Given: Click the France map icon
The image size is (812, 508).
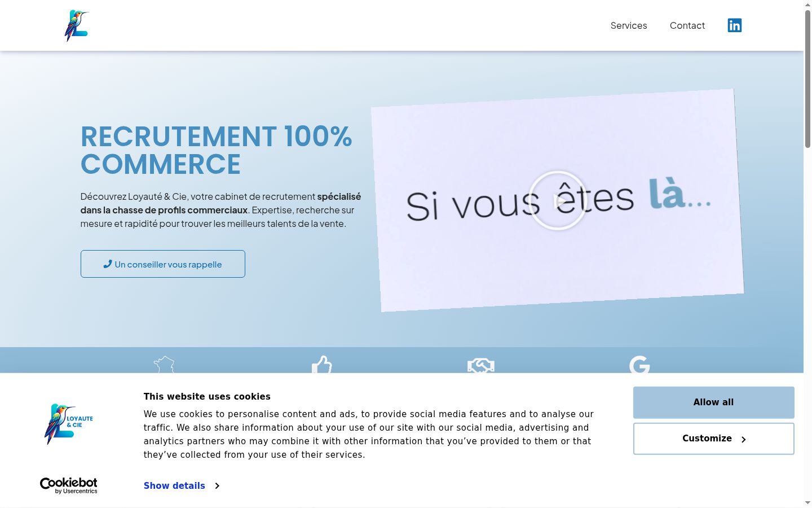Looking at the screenshot, I should tap(164, 365).
